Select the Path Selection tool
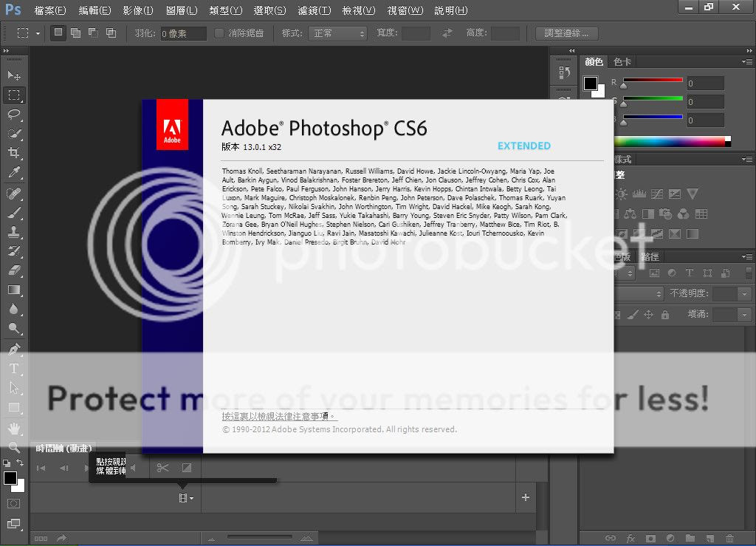756x546 pixels. coord(14,388)
